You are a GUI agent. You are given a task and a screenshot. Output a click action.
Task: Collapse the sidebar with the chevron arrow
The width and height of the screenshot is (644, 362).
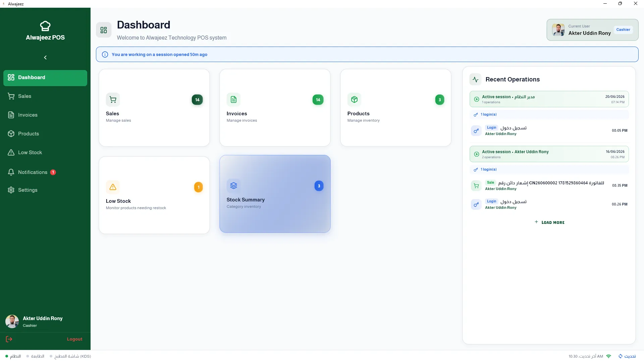click(x=45, y=58)
